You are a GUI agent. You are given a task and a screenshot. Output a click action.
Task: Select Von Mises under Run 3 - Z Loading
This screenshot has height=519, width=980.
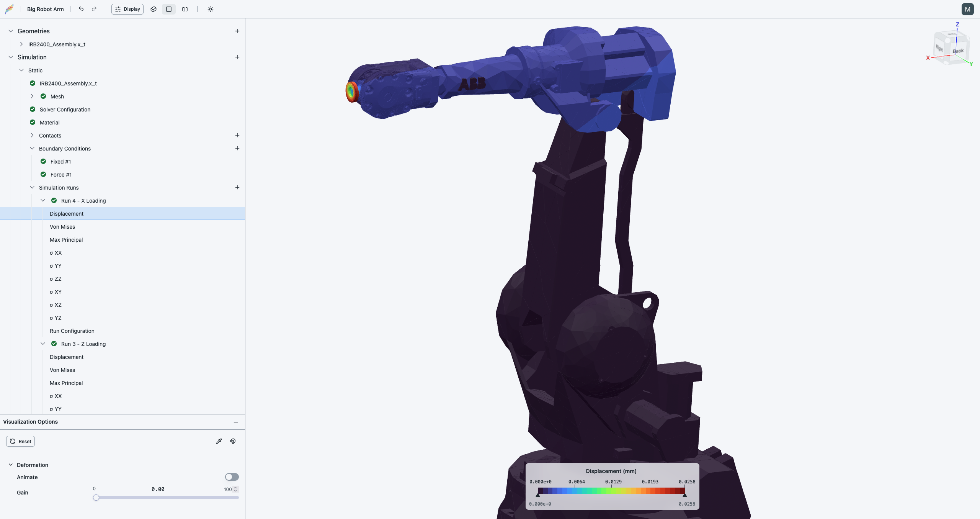(62, 370)
